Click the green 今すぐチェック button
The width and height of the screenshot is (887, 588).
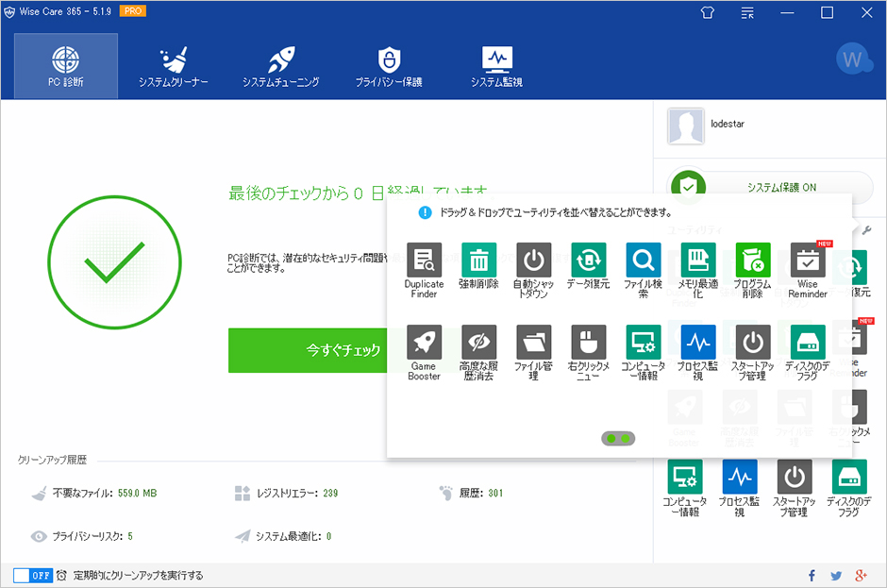309,350
